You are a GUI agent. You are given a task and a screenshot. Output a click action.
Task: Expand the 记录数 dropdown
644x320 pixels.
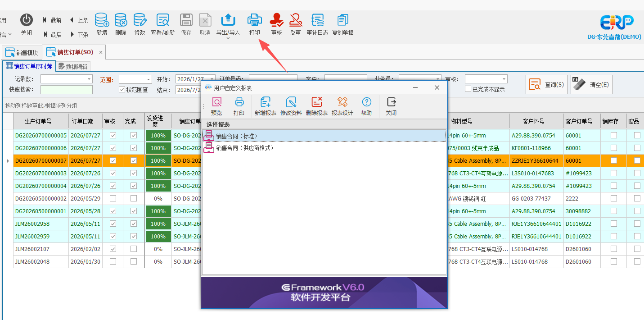click(x=89, y=79)
